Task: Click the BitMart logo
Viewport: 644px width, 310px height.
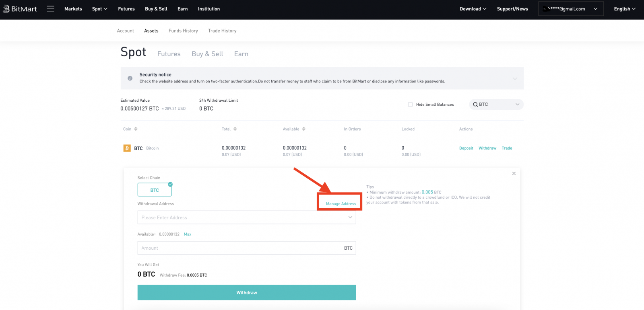Action: [20, 9]
